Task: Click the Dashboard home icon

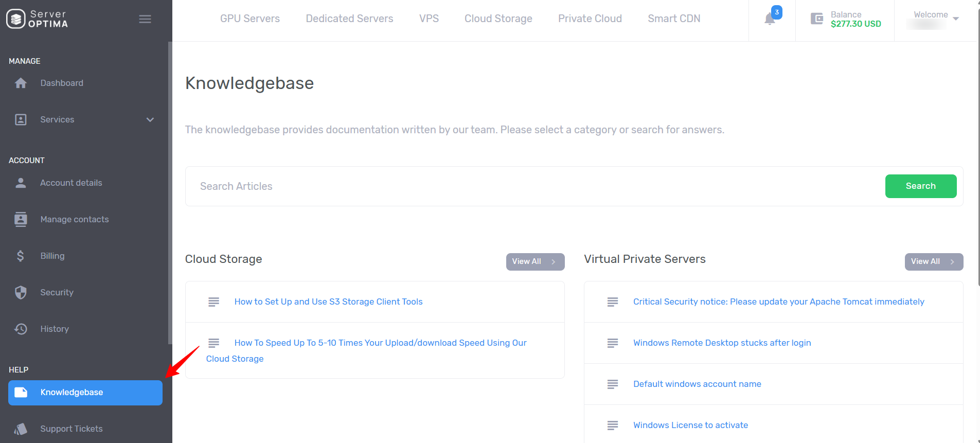Action: [21, 83]
